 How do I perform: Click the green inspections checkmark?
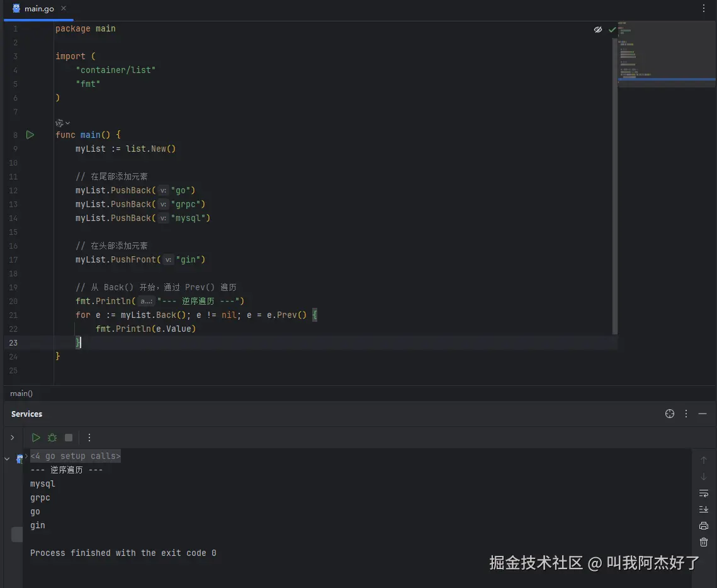point(612,30)
